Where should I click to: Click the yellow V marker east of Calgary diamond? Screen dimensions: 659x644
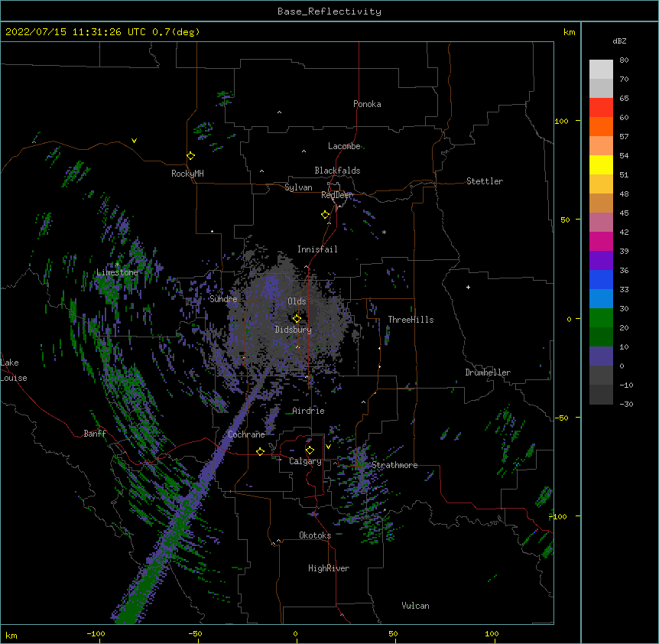click(328, 447)
